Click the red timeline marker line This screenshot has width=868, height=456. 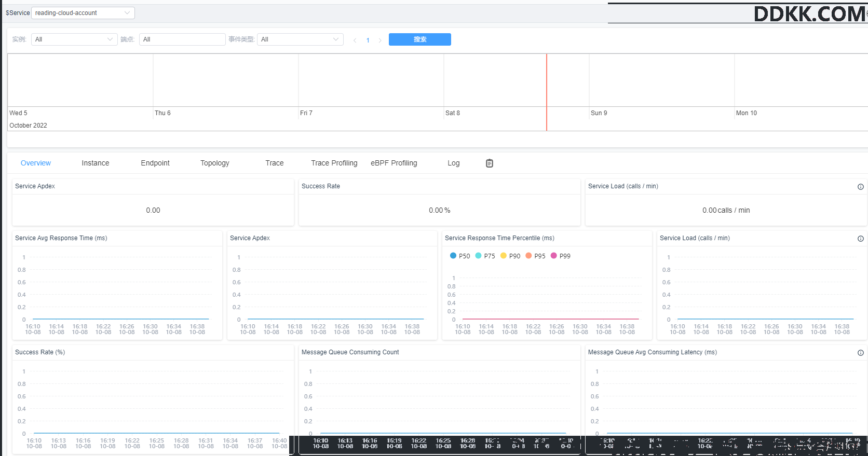point(547,92)
